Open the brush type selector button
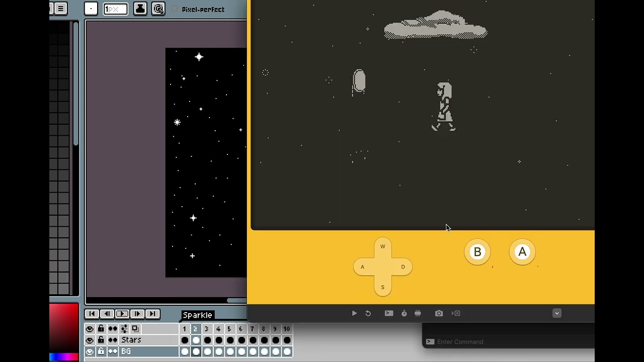The width and height of the screenshot is (644, 362). coord(91,9)
